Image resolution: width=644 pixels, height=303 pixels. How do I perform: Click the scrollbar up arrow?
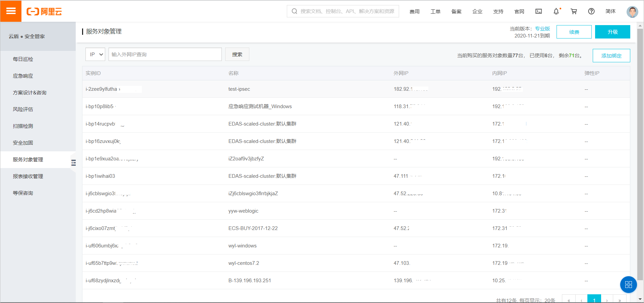point(640,25)
